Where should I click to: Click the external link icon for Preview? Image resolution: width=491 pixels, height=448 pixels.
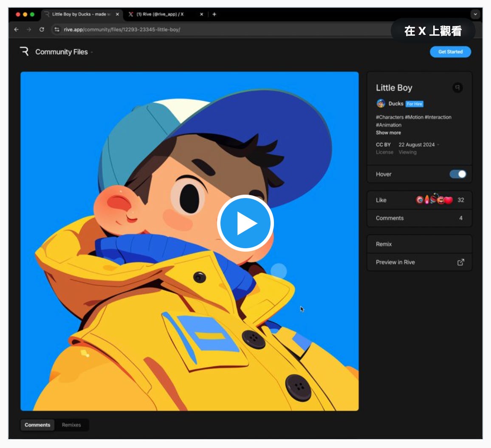coord(460,263)
